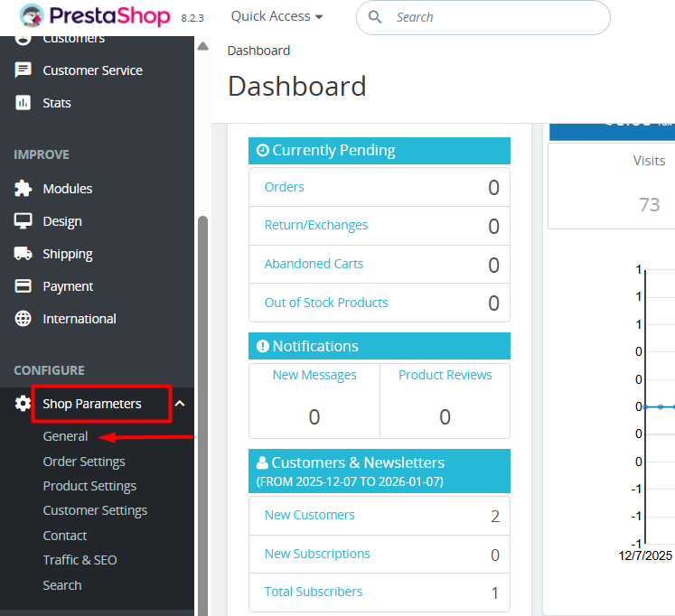Open the Abandoned Carts link

tap(314, 264)
